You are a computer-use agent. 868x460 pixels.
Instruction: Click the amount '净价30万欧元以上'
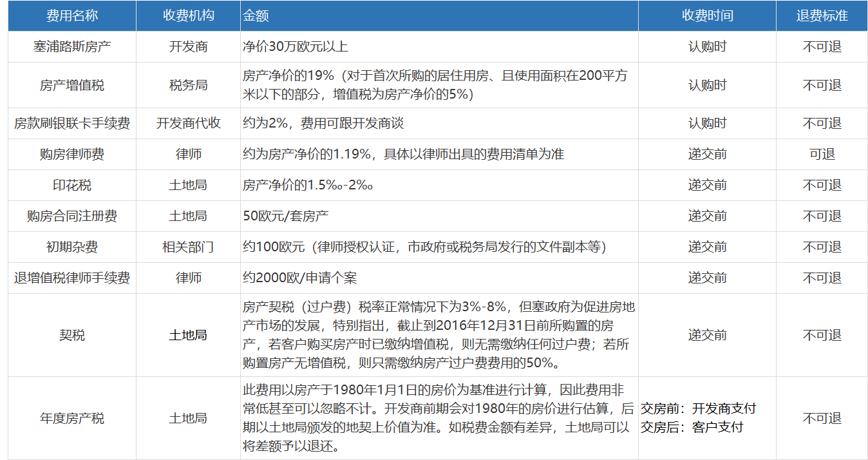[x=296, y=46]
